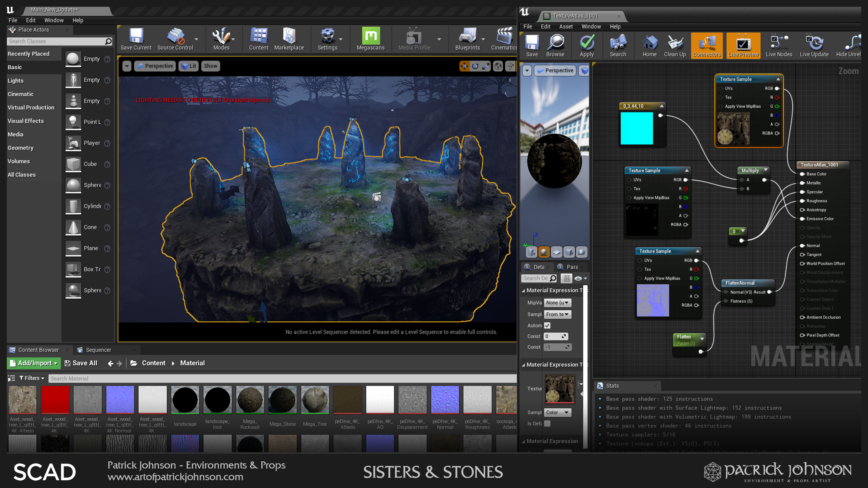Viewport: 868px width, 488px height.
Task: Toggle Live Nodes in material editor
Action: [779, 46]
